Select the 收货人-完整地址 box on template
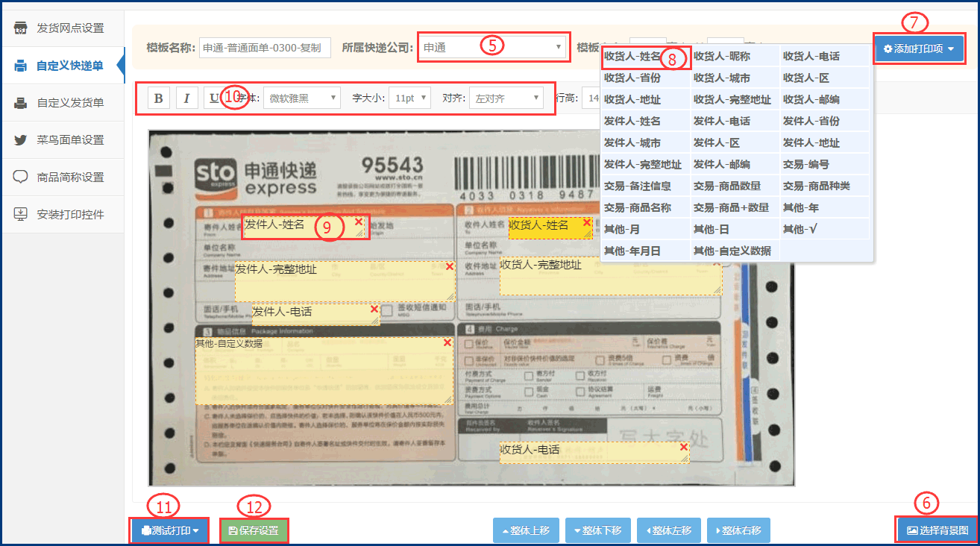This screenshot has height=546, width=980. tap(611, 276)
